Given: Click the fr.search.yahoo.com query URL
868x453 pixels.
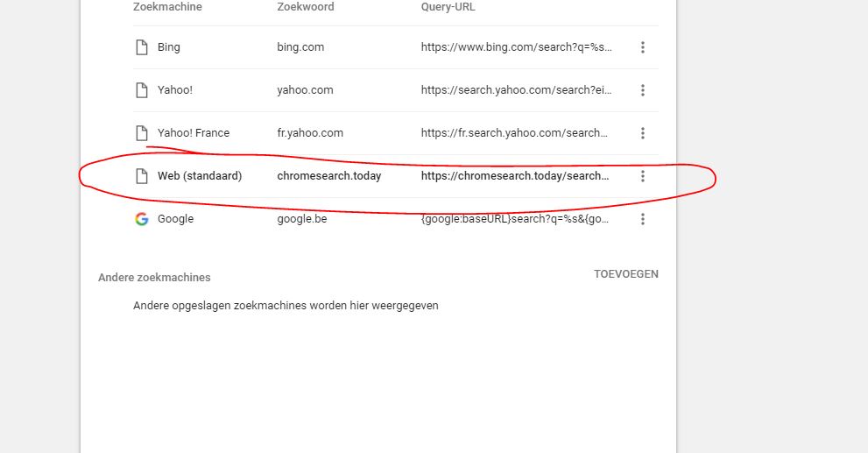Looking at the screenshot, I should [x=514, y=133].
